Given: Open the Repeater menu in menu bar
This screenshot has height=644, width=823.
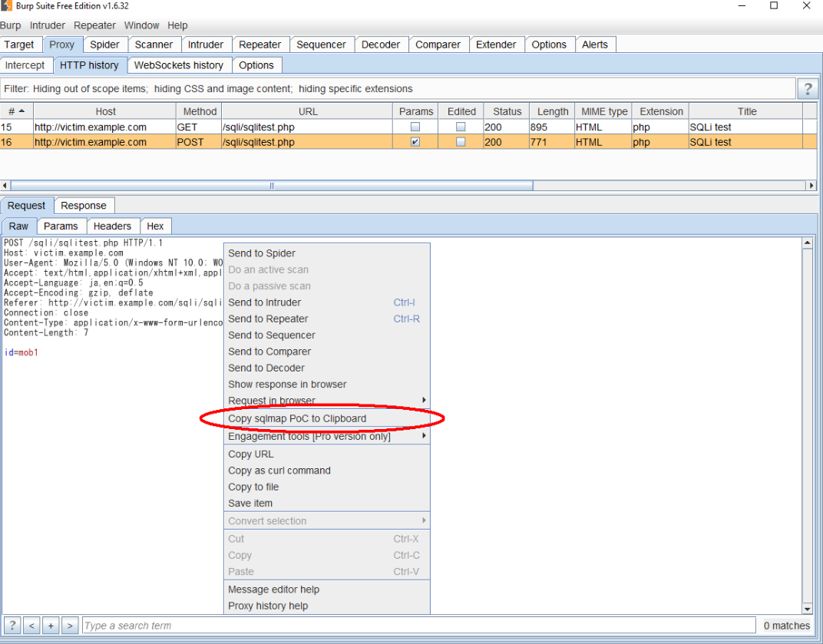Looking at the screenshot, I should pos(94,25).
